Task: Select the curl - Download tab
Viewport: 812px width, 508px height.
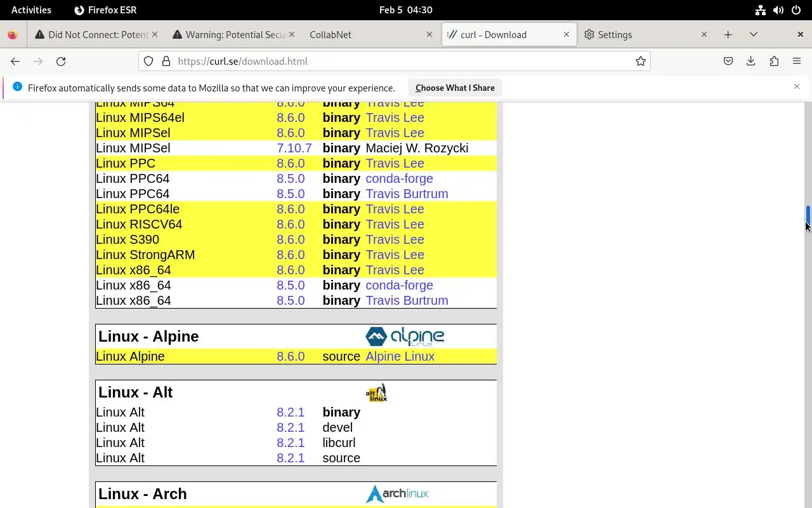Action: (x=509, y=35)
